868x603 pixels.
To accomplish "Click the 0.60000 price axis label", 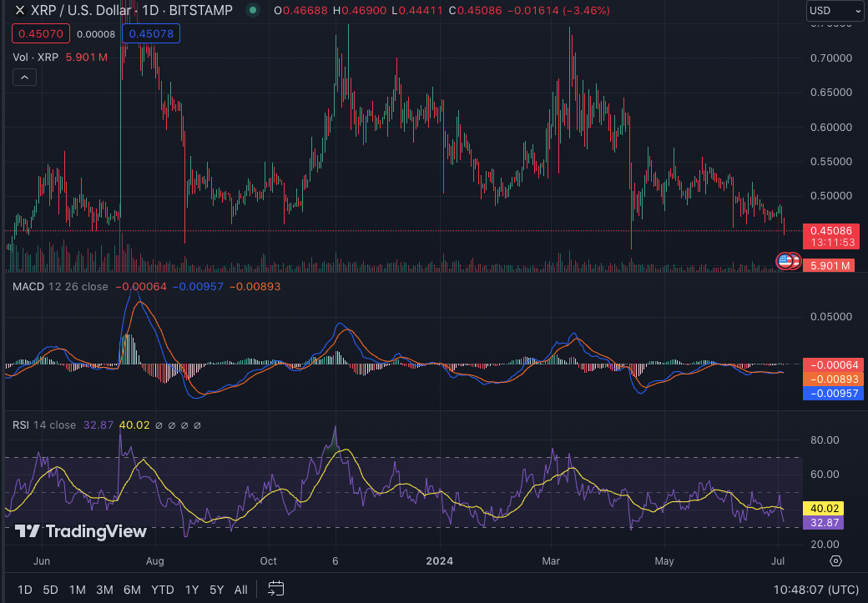I will (831, 128).
